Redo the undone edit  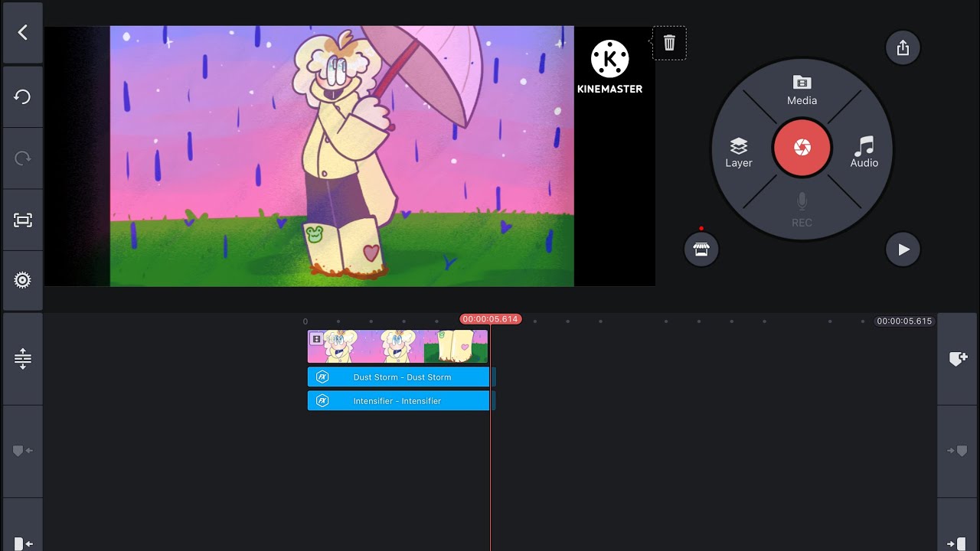tap(22, 158)
